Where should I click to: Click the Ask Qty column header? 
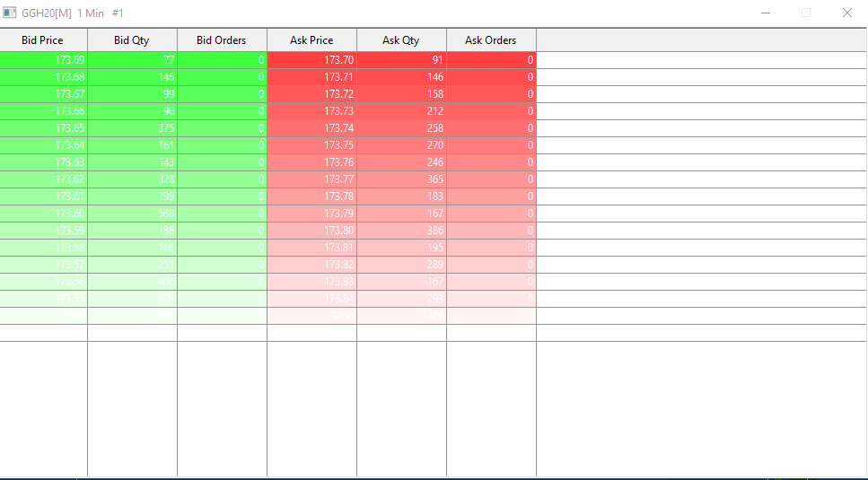(401, 40)
